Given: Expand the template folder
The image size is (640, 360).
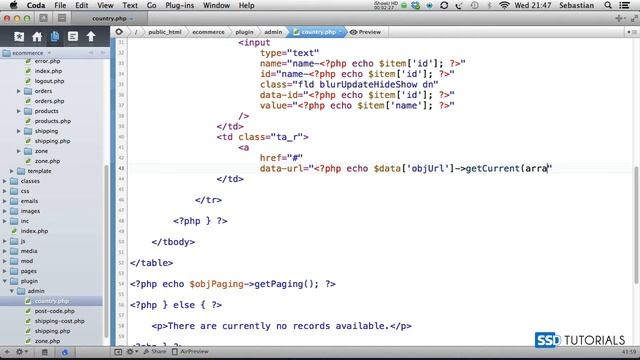Looking at the screenshot, I should click(x=11, y=171).
